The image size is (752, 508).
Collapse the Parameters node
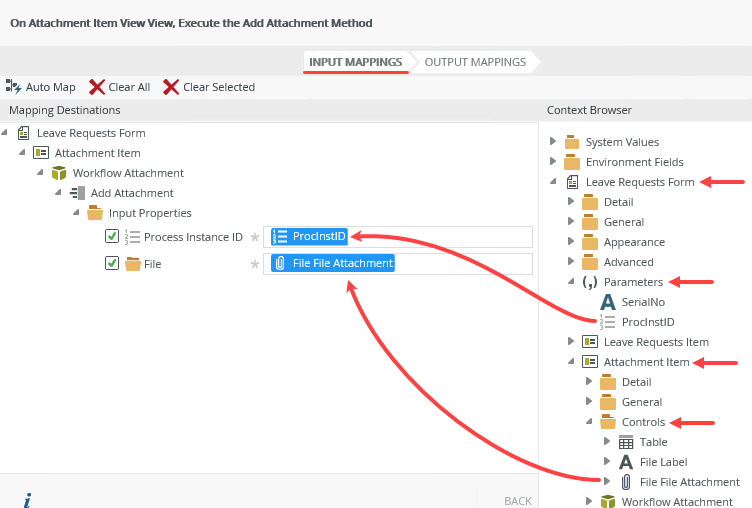click(570, 282)
